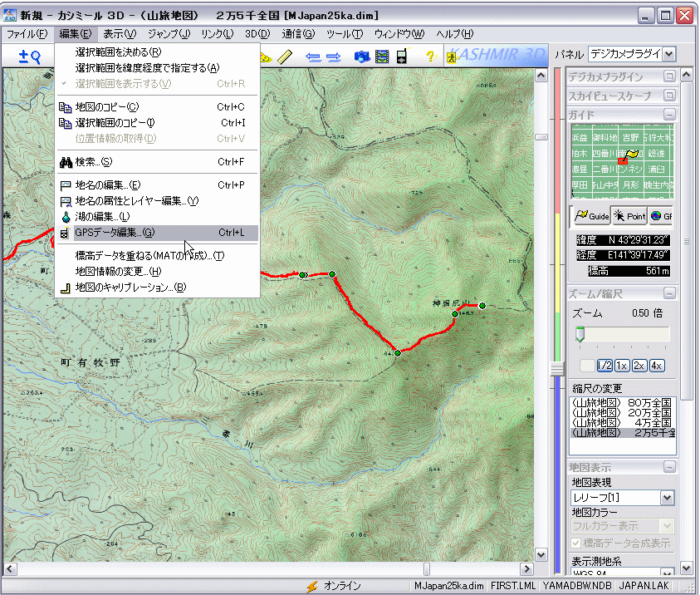The width and height of the screenshot is (700, 595).
Task: Switch to the globe GPS tab
Action: [x=661, y=216]
